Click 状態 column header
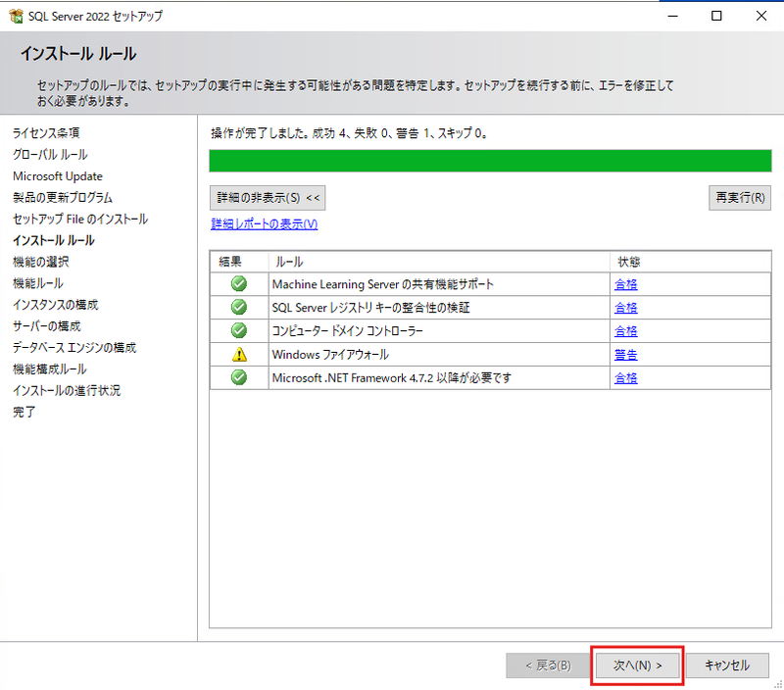The width and height of the screenshot is (784, 690). 691,262
